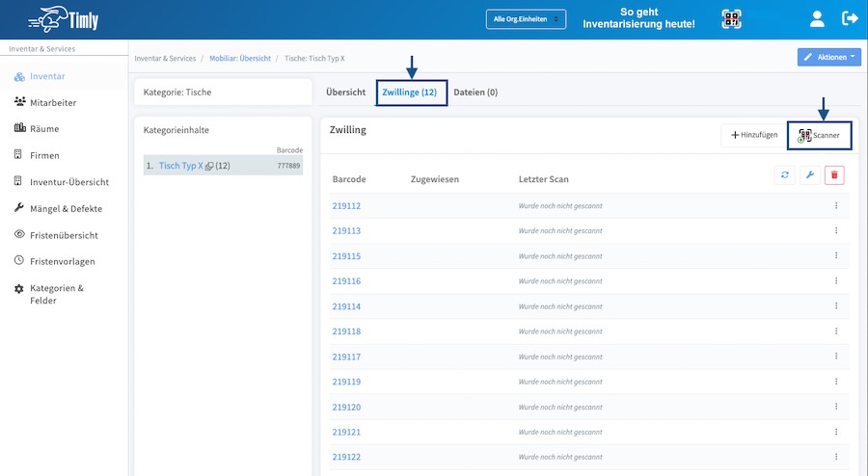Switch to the Dateien (0) tab
Screen dimensions: 868x476
point(475,93)
